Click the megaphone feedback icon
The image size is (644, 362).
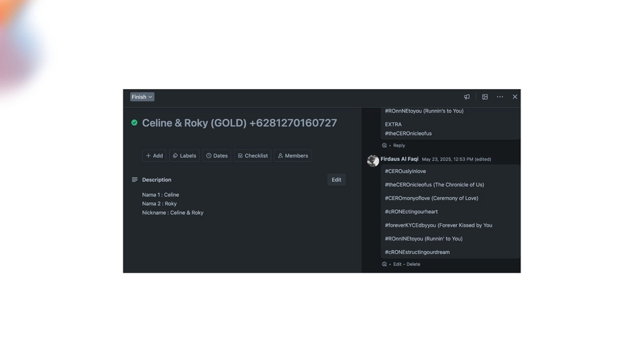point(467,97)
